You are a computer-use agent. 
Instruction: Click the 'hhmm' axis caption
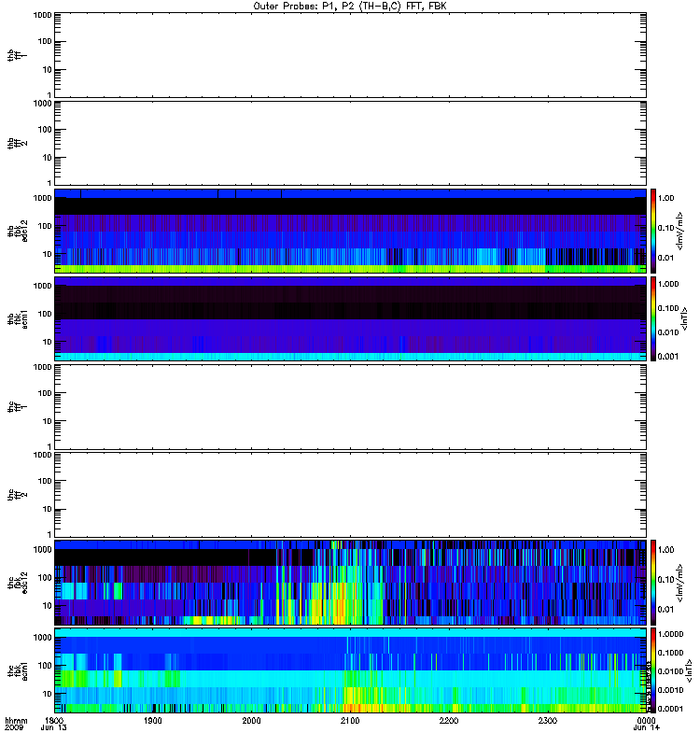16,720
